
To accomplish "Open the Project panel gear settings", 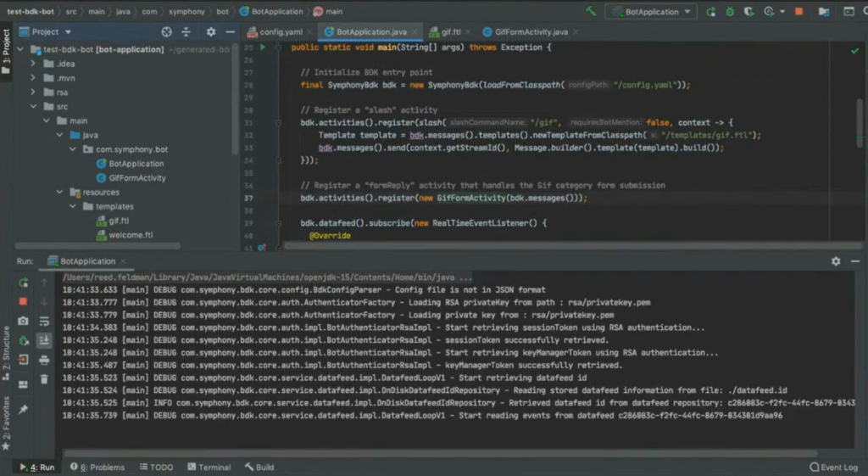I will tap(210, 31).
